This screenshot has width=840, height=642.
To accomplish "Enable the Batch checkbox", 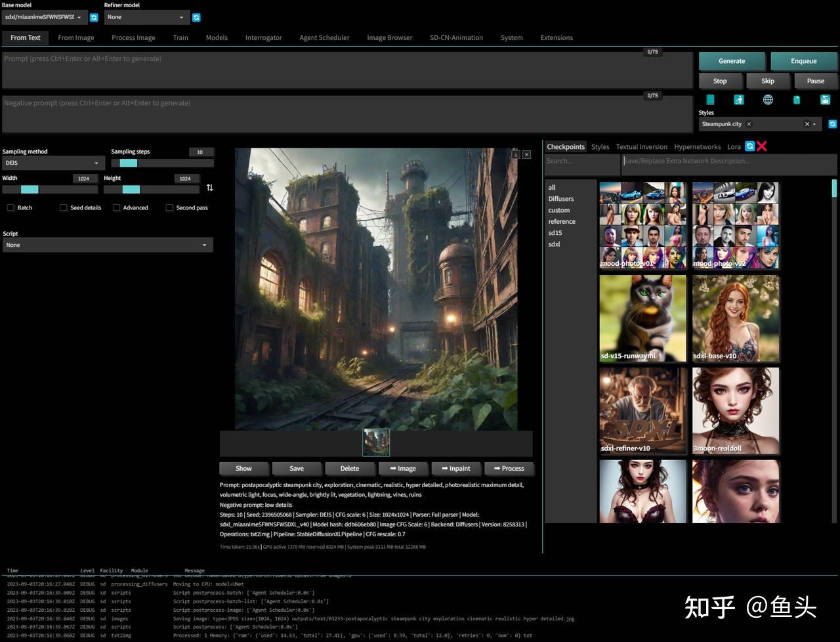I will [10, 207].
